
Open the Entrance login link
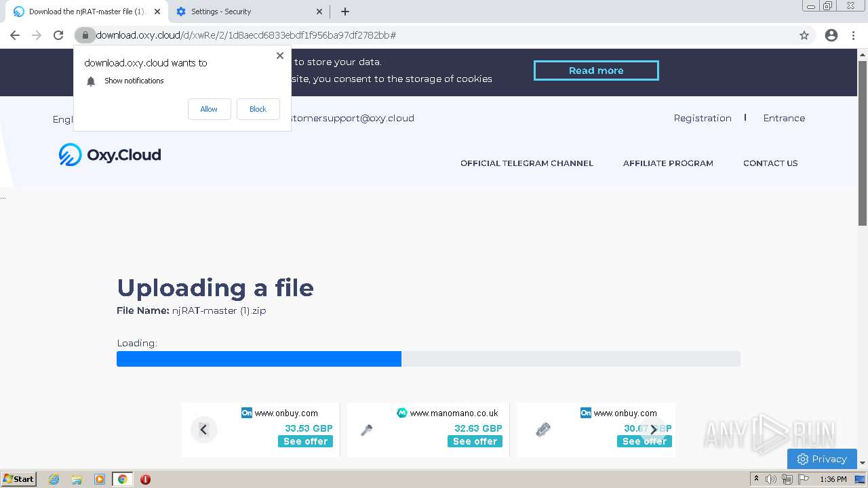(784, 118)
